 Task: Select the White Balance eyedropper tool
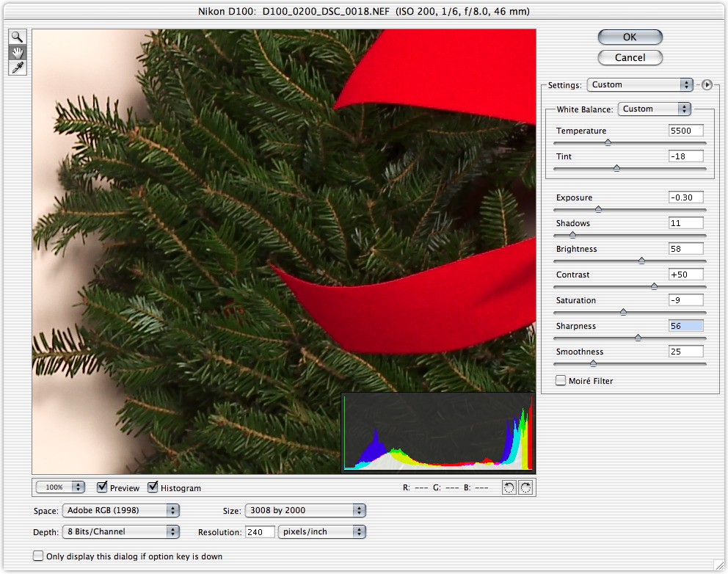[x=17, y=68]
